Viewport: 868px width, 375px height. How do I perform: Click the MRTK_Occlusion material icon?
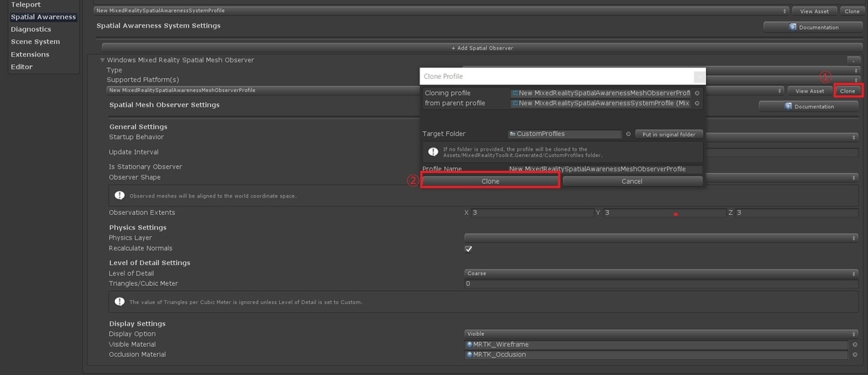point(470,355)
